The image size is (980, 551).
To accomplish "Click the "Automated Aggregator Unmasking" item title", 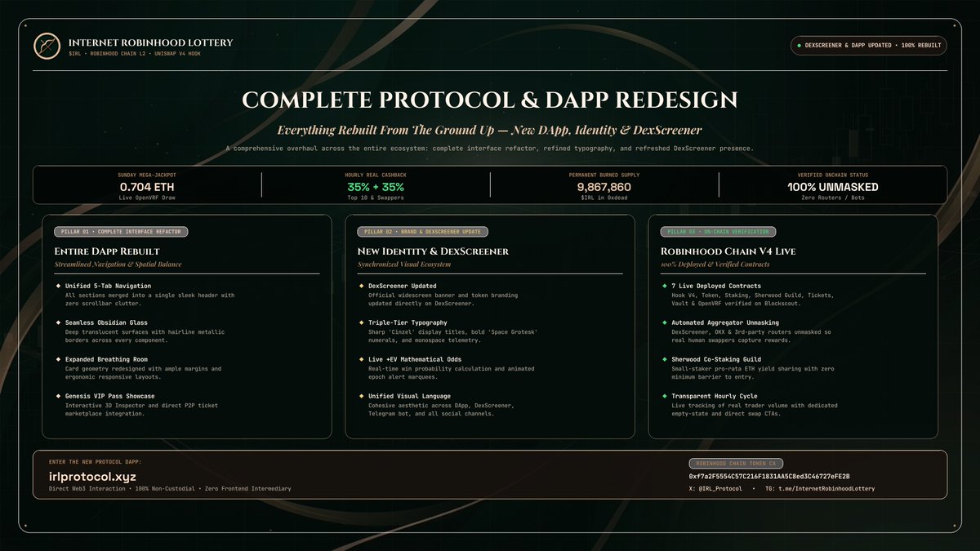I will click(x=726, y=322).
